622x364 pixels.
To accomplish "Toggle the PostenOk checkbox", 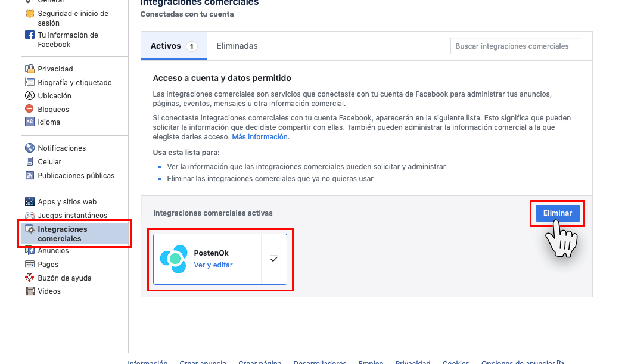I will click(x=274, y=259).
